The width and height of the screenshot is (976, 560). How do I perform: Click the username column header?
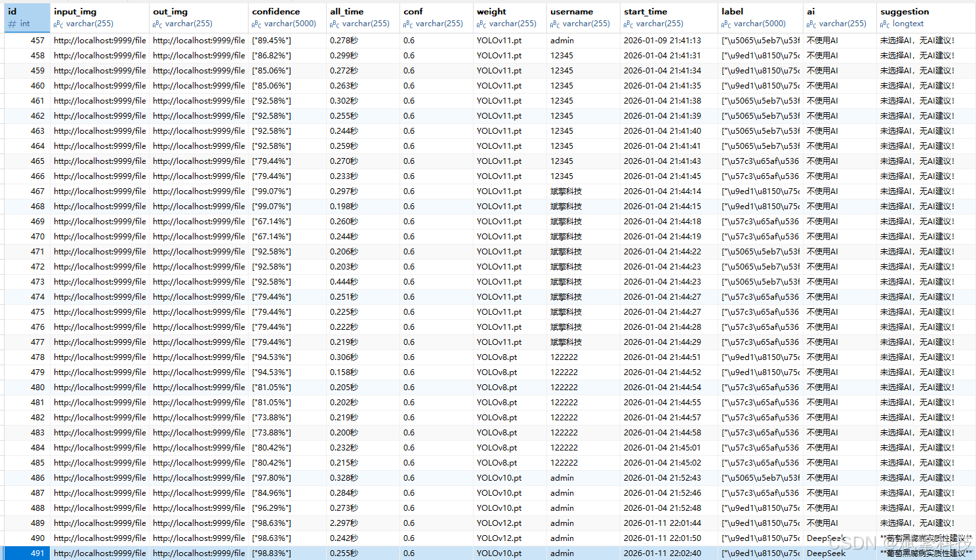click(583, 17)
